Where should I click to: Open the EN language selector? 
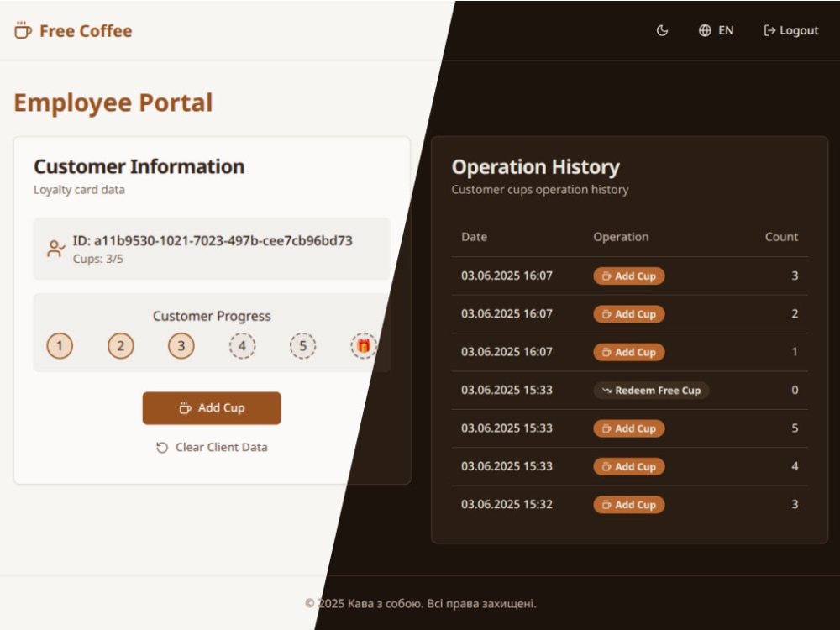717,30
